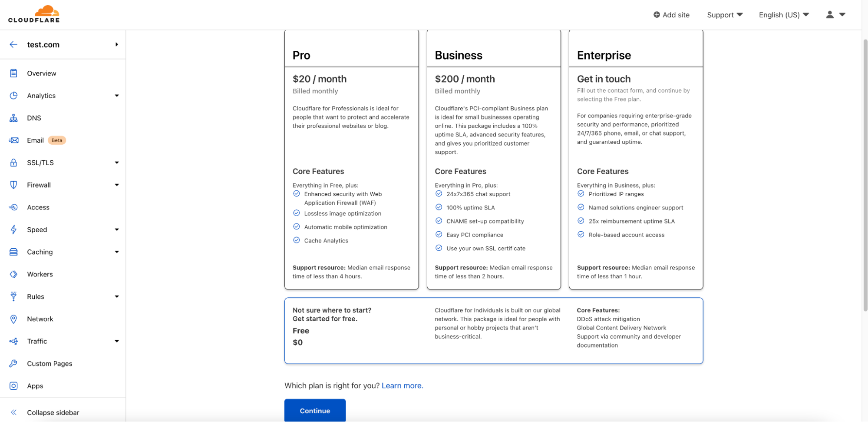Viewport: 868px width, 422px height.
Task: Click the Beta badge next to Email
Action: 57,140
